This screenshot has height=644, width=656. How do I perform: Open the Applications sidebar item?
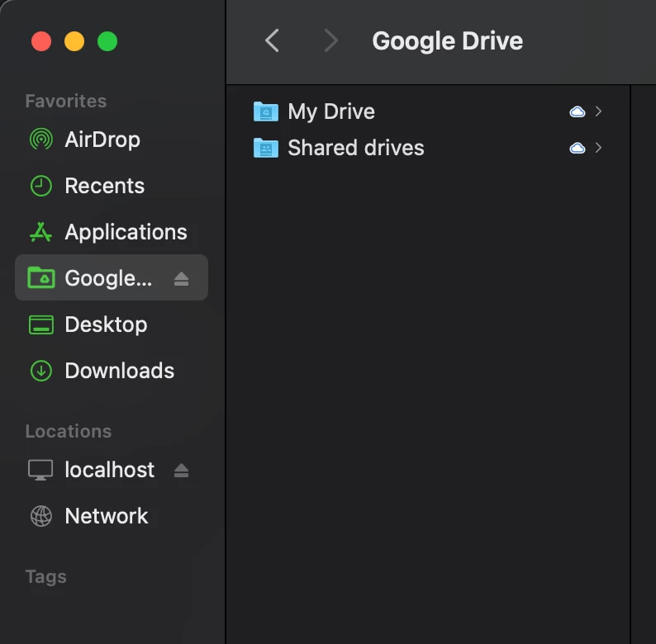(112, 232)
